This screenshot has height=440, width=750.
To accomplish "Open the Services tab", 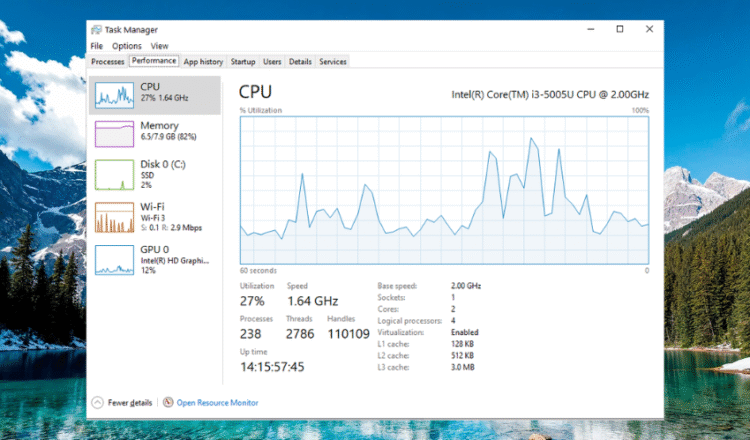I will 333,62.
